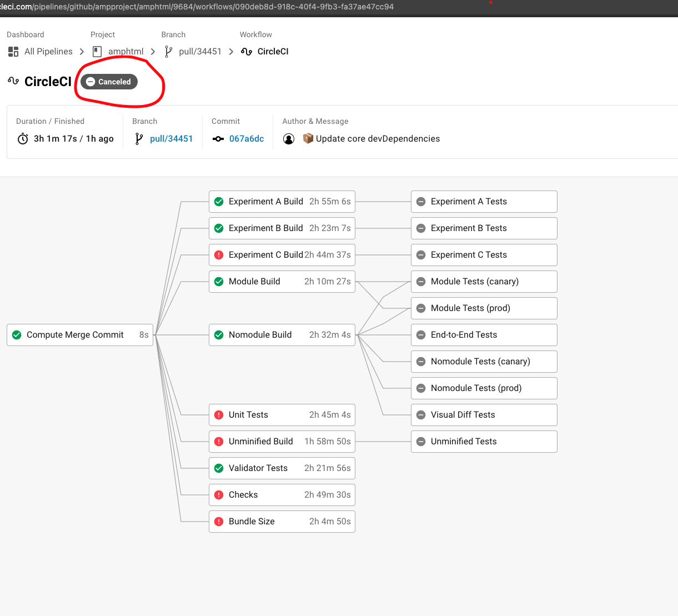Click the workflow icon beside CircleCI breadcrumb
This screenshot has width=678, height=616.
tap(247, 52)
